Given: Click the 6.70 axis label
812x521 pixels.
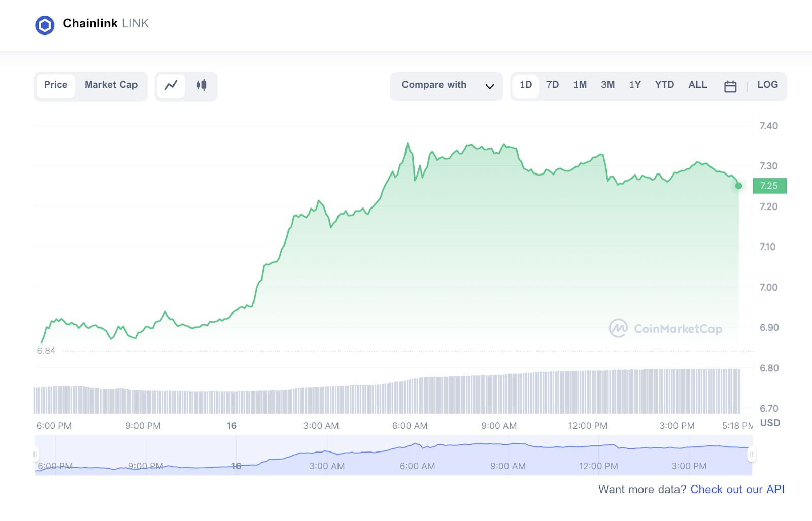Looking at the screenshot, I should [x=769, y=409].
